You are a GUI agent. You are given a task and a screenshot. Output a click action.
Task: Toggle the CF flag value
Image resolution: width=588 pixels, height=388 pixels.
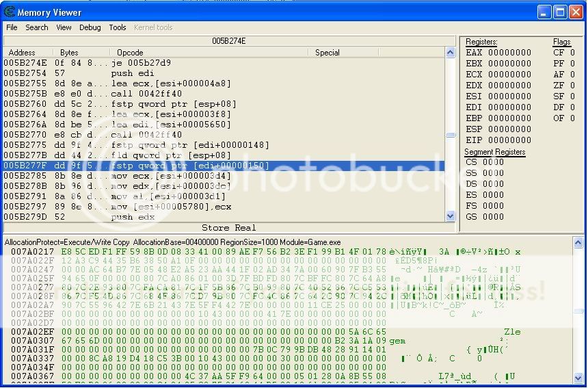click(x=573, y=53)
